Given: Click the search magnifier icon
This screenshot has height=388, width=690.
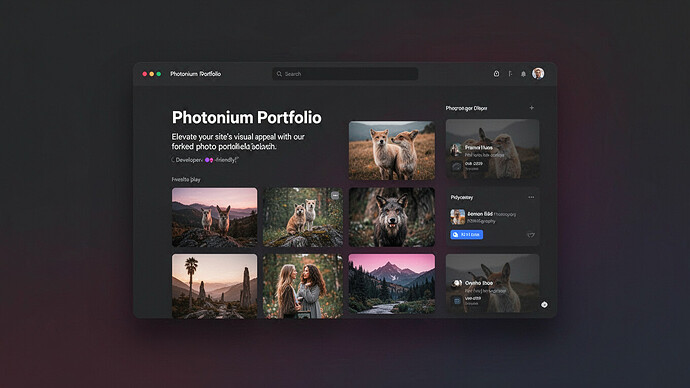Looking at the screenshot, I should [x=279, y=74].
